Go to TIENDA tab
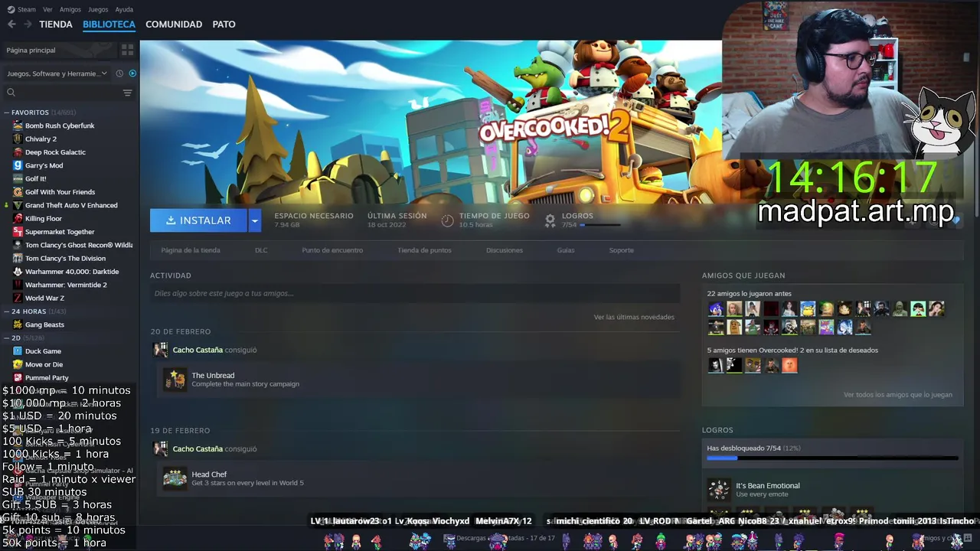This screenshot has height=551, width=980. click(x=56, y=24)
